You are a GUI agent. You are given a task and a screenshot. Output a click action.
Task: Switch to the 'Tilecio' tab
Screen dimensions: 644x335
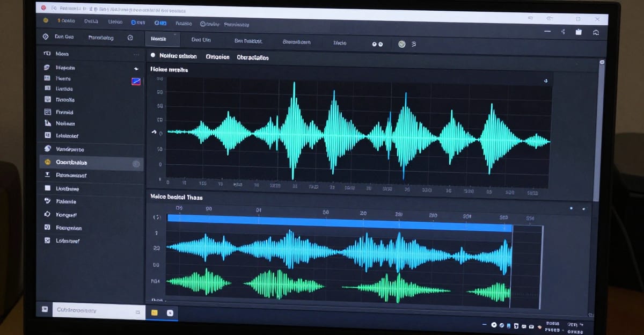340,43
